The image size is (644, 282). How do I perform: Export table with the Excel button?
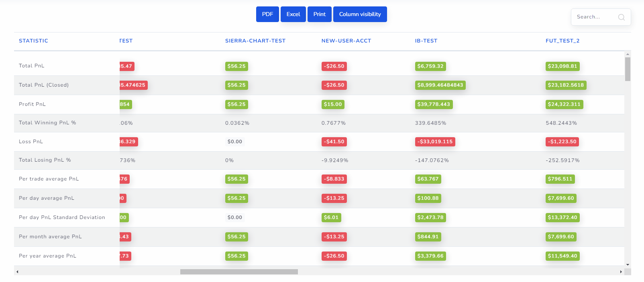click(x=293, y=14)
